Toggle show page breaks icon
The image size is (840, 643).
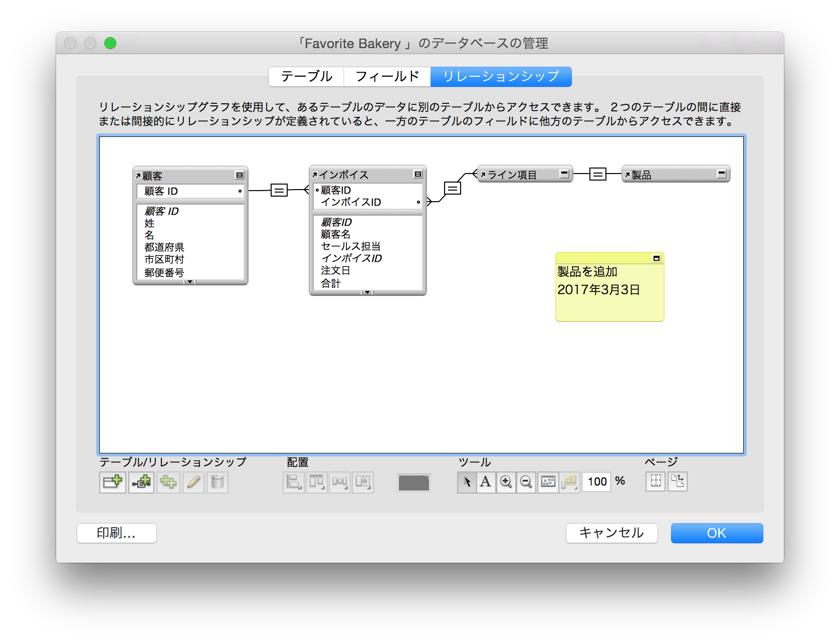(x=656, y=481)
